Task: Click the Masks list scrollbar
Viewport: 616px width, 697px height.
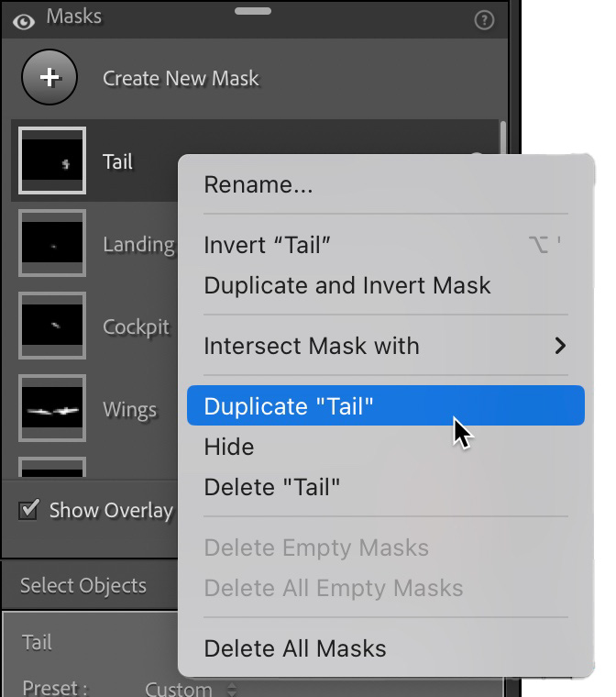Action: tap(502, 147)
